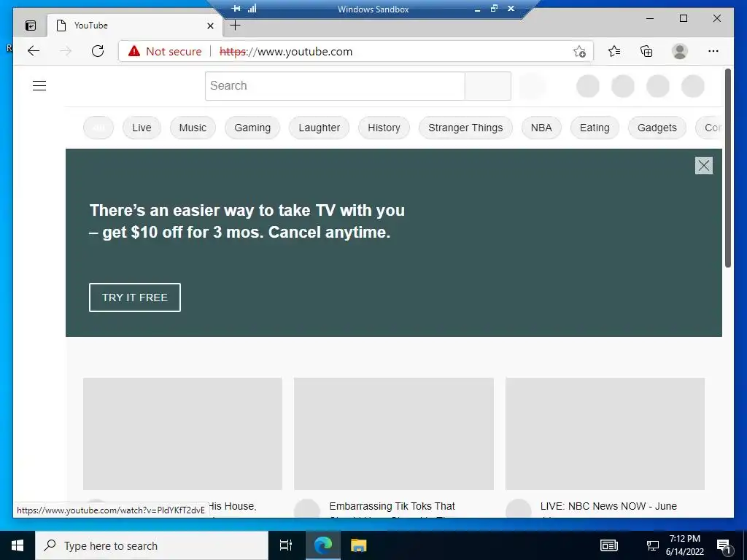
Task: Click the address bar URL
Action: click(286, 52)
